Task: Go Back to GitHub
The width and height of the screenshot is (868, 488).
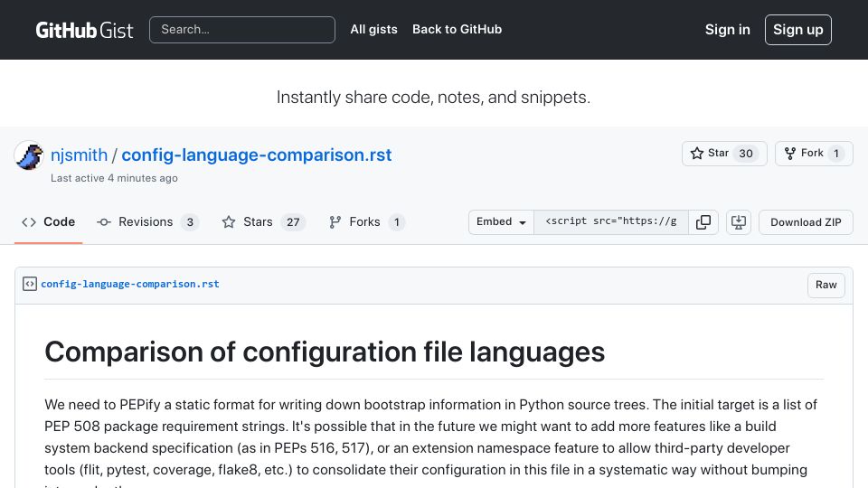Action: click(457, 29)
